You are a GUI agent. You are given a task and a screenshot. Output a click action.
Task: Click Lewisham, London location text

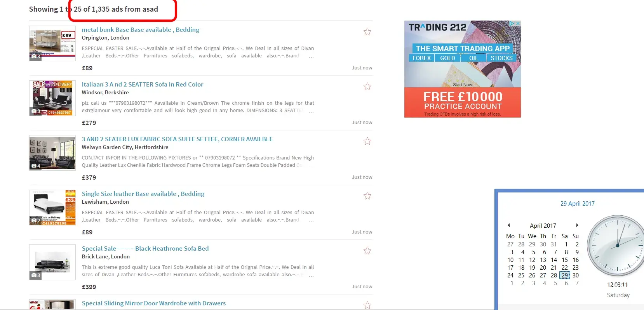pyautogui.click(x=105, y=202)
